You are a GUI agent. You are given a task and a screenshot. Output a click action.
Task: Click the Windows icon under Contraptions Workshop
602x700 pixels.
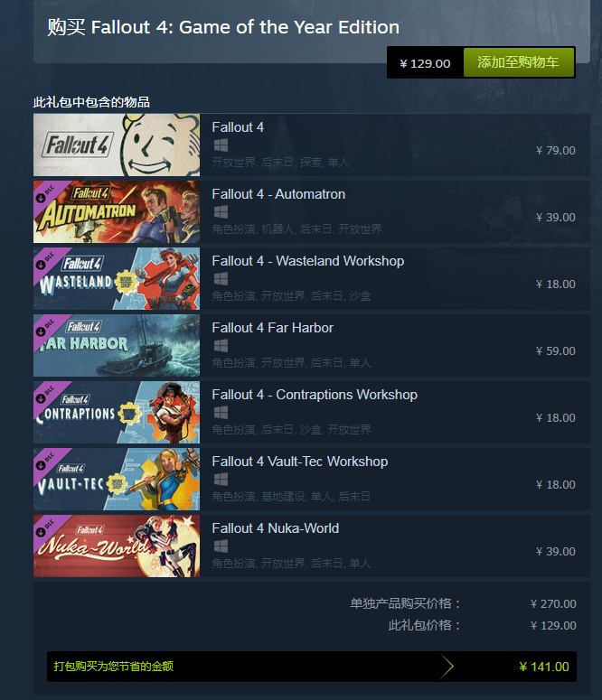[221, 413]
